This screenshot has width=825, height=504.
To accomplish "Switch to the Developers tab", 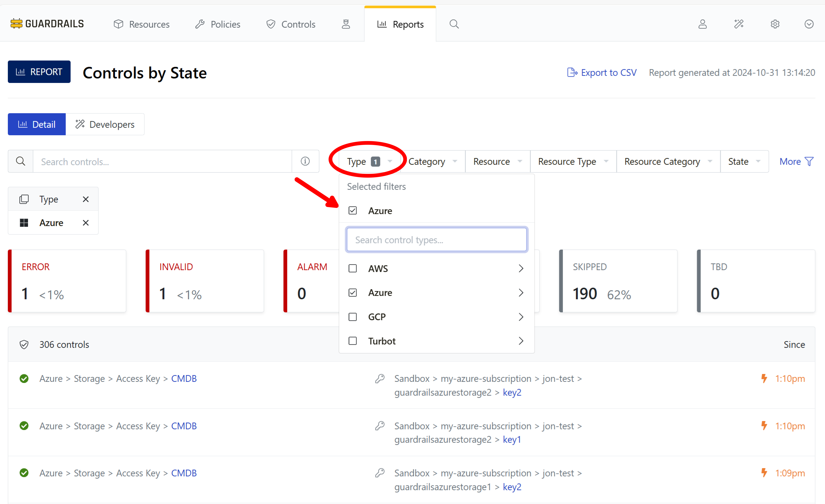I will (105, 125).
